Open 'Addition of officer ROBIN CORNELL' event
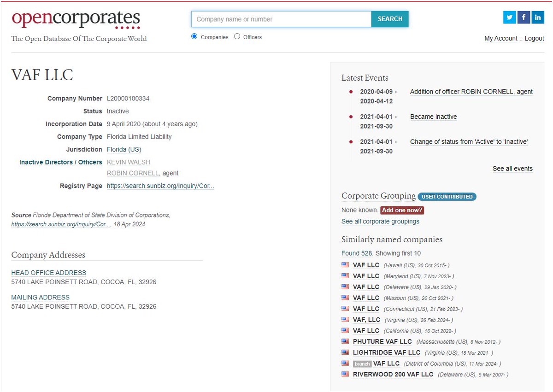Viewport: 553px width, 392px height. tap(471, 92)
